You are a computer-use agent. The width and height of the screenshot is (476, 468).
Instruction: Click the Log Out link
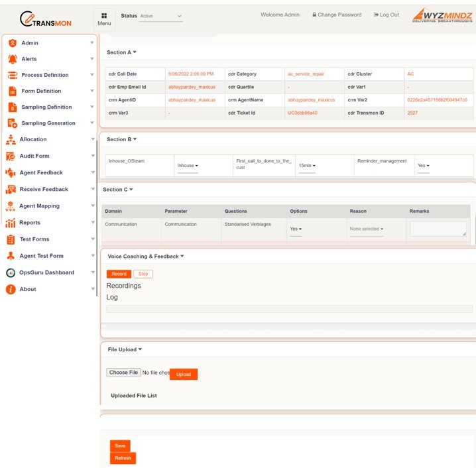pyautogui.click(x=386, y=15)
